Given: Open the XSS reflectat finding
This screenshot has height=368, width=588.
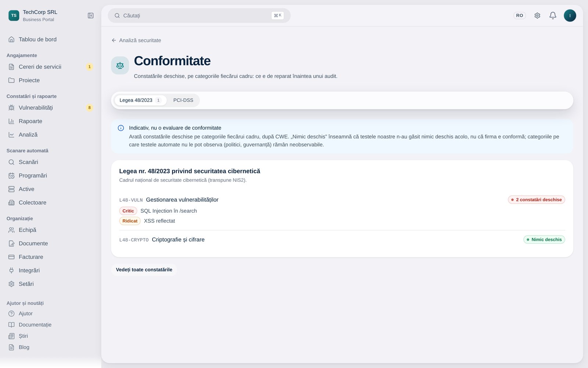Looking at the screenshot, I should point(159,221).
